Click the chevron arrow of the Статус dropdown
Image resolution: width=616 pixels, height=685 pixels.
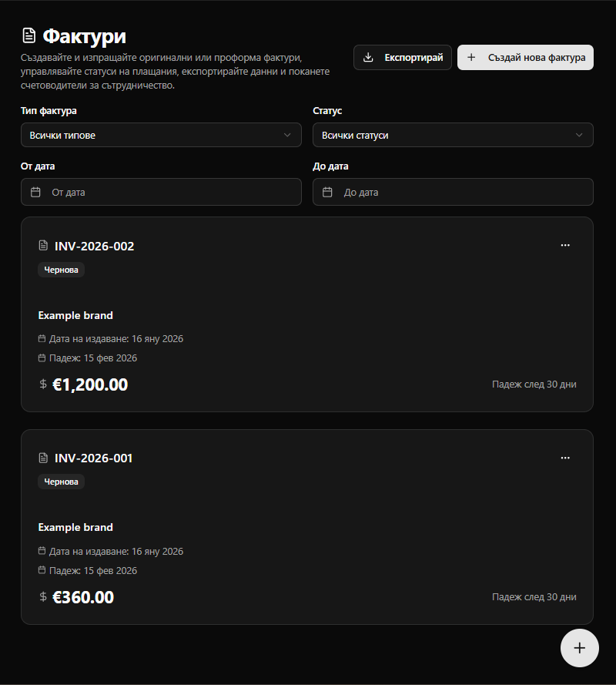[580, 135]
